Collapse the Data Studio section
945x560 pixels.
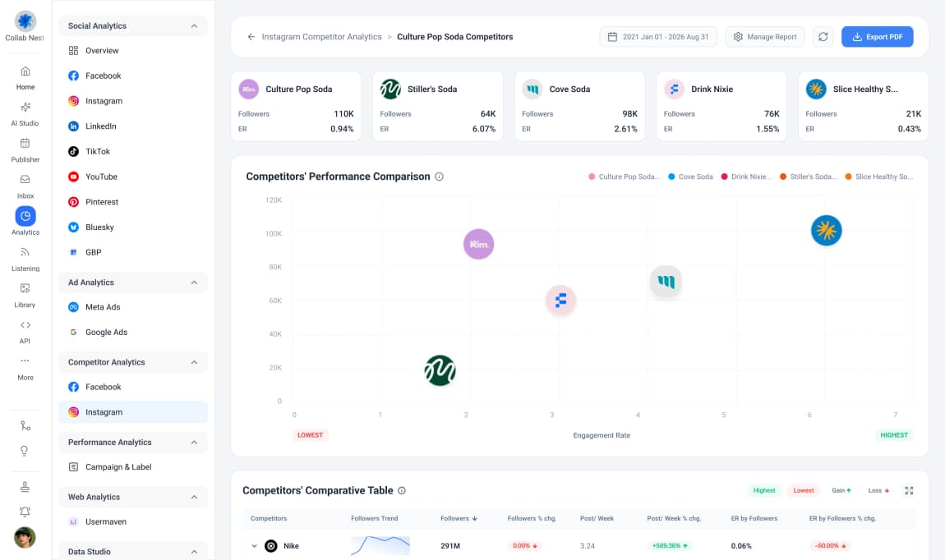(194, 552)
